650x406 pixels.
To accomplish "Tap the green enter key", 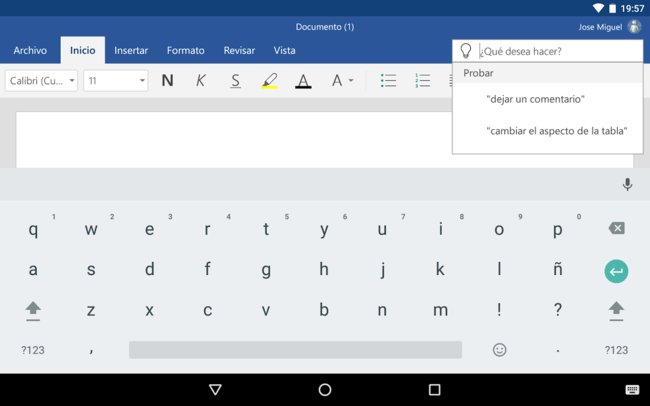I will pos(616,272).
